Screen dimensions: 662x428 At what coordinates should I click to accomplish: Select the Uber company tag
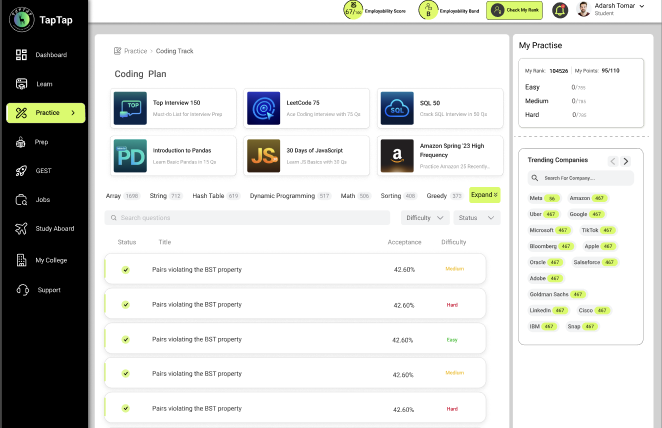click(x=543, y=214)
